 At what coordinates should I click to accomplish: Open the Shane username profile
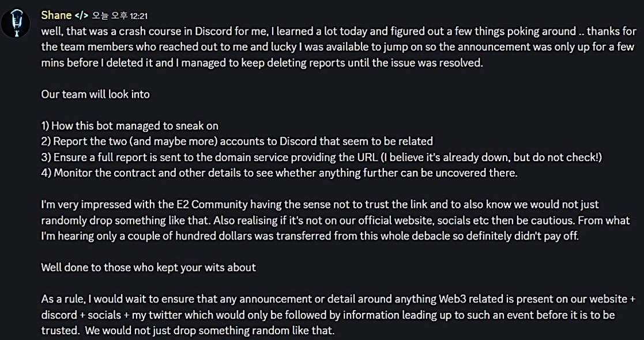click(x=57, y=16)
